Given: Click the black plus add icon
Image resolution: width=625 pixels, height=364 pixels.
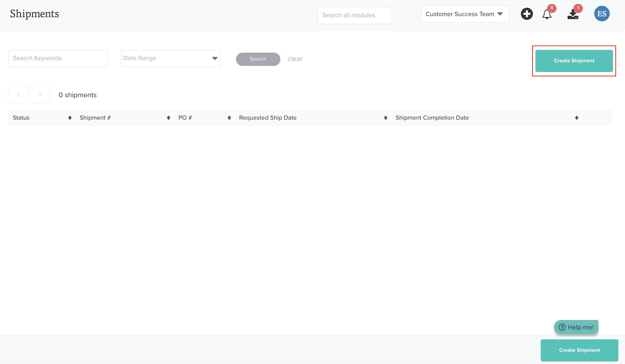Looking at the screenshot, I should point(527,14).
